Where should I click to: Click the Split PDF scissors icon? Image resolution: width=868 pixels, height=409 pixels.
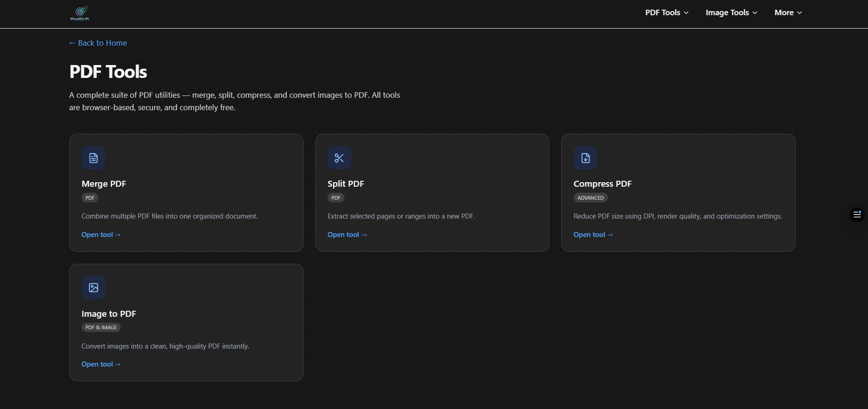tap(339, 158)
